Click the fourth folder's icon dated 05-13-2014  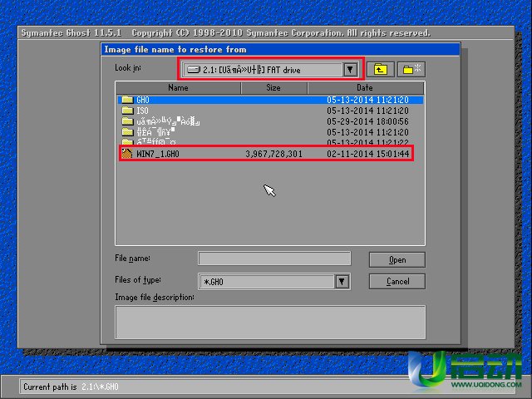[x=127, y=131]
